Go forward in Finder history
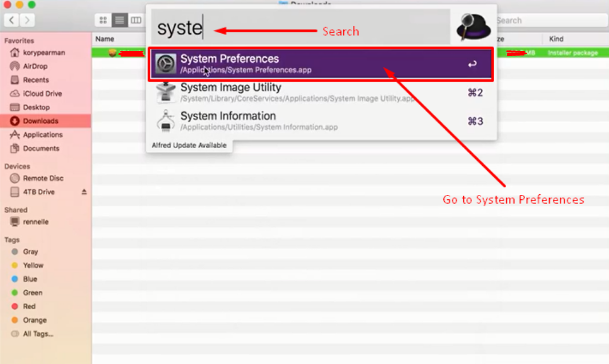 click(x=27, y=20)
